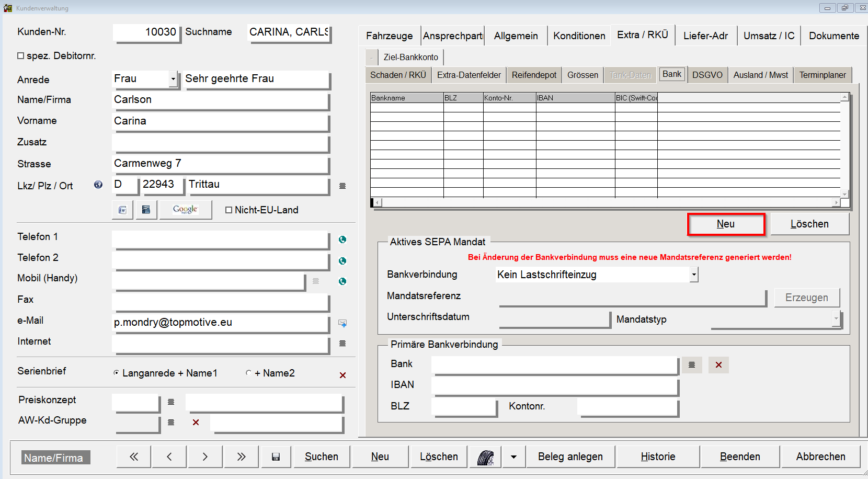
Task: Clear AW-Kd-Gruppe with the red X
Action: tap(196, 422)
